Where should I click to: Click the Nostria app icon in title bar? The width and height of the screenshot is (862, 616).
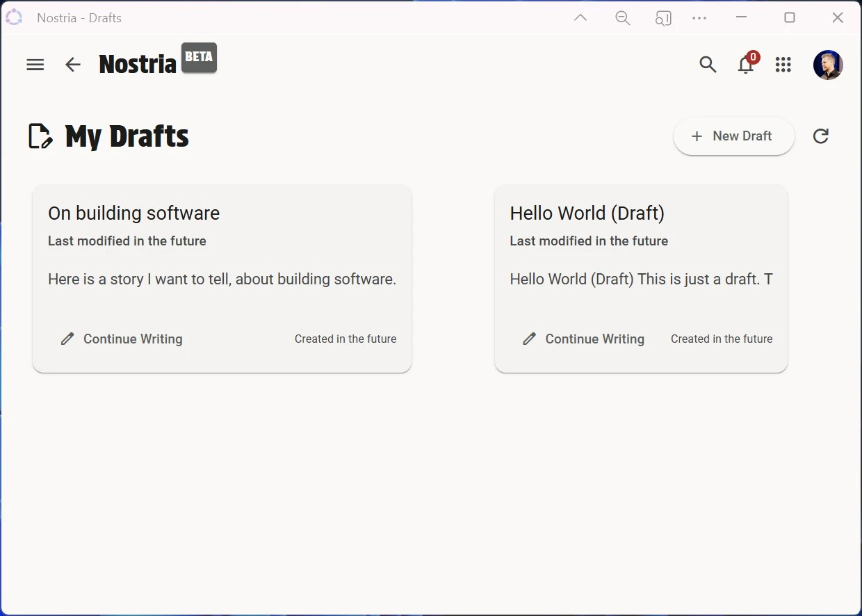click(14, 18)
